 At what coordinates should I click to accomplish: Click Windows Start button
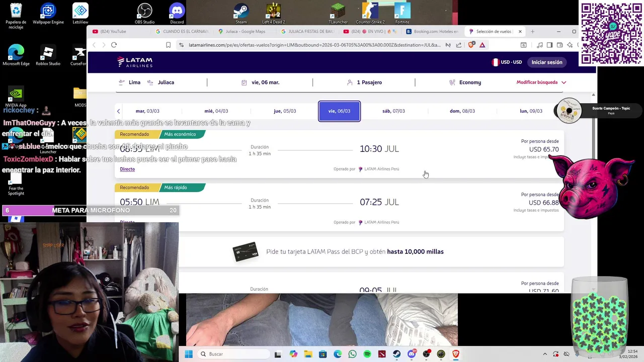tap(189, 354)
